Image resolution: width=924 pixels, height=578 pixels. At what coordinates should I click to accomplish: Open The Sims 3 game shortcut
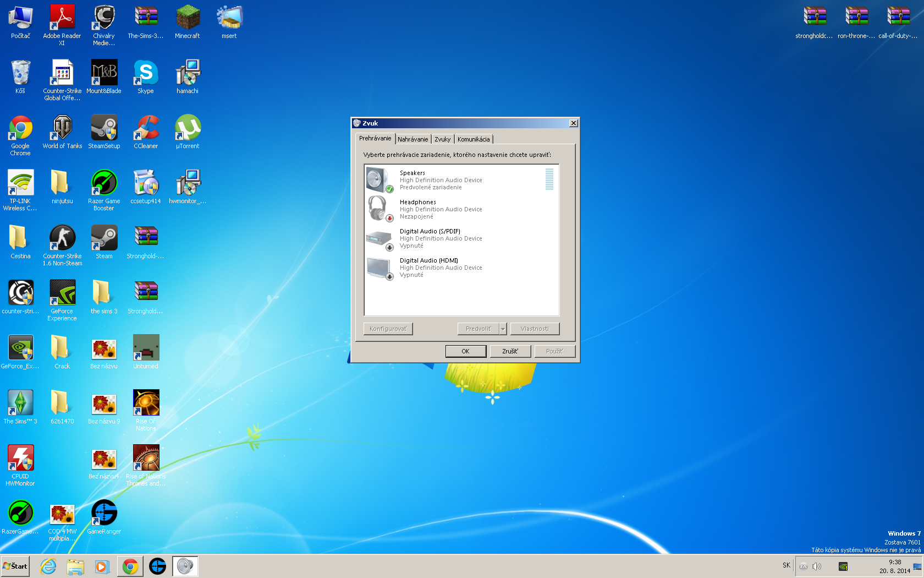(x=20, y=407)
